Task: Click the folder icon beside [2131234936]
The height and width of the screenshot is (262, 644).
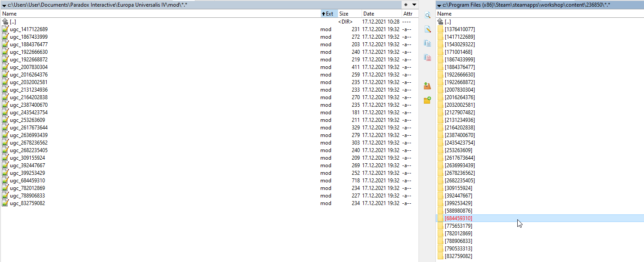Action: (440, 120)
